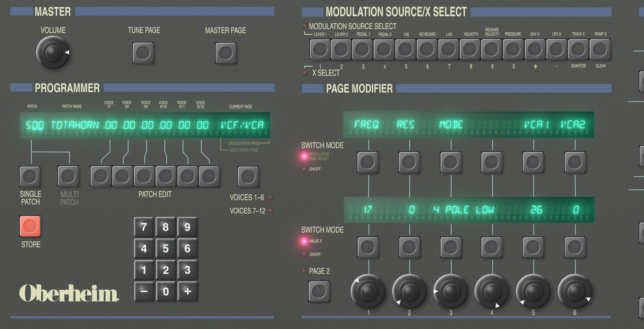Viewport: 644px width, 329px height.
Task: Choose Pedal 1 modulation source button
Action: [362, 50]
